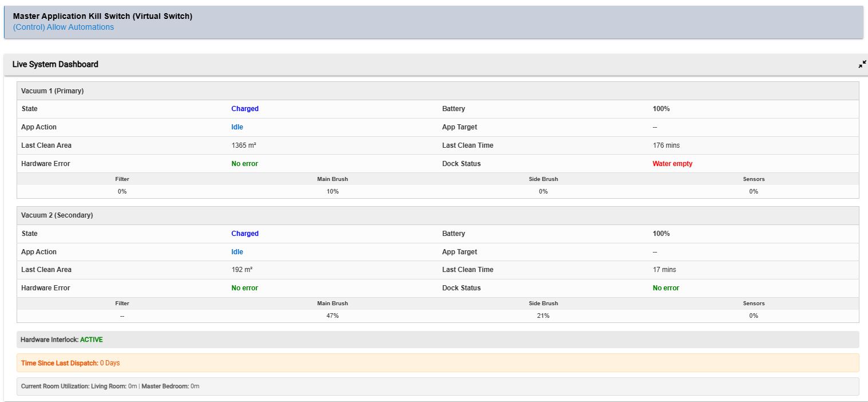Click Vacuum 1 Idle app action

pos(237,127)
